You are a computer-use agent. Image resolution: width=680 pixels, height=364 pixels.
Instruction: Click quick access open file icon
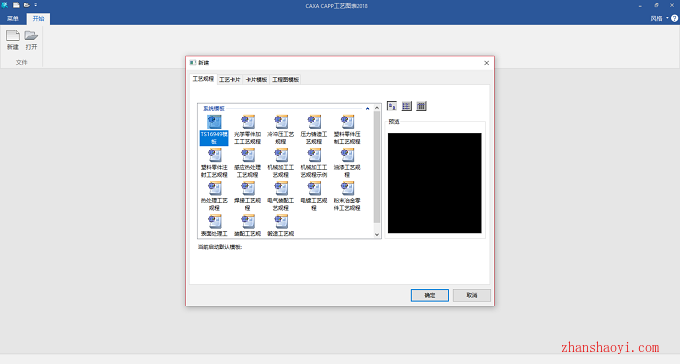pos(26,5)
